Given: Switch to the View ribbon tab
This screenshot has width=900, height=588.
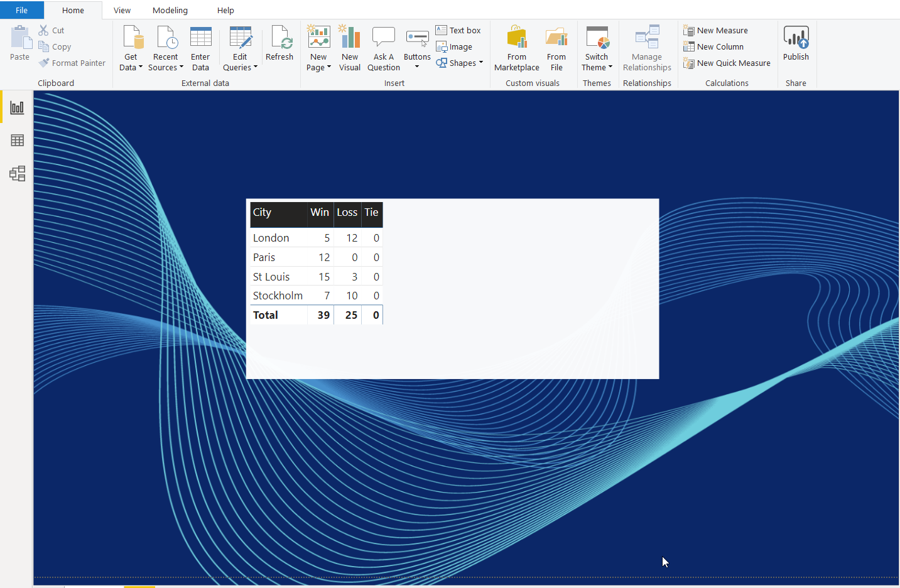Looking at the screenshot, I should coord(122,10).
